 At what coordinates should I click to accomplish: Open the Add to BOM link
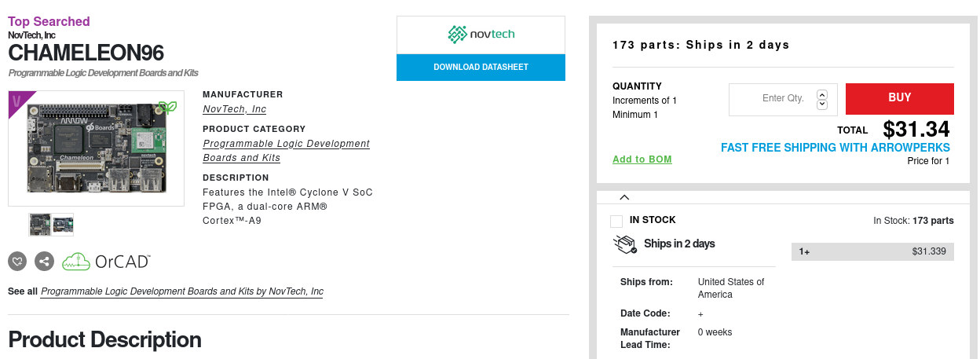coord(642,159)
